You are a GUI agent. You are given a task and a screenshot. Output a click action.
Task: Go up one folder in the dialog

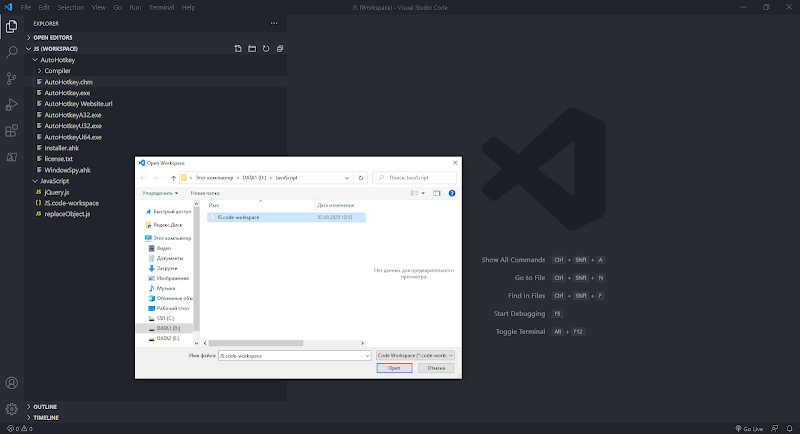click(x=173, y=178)
